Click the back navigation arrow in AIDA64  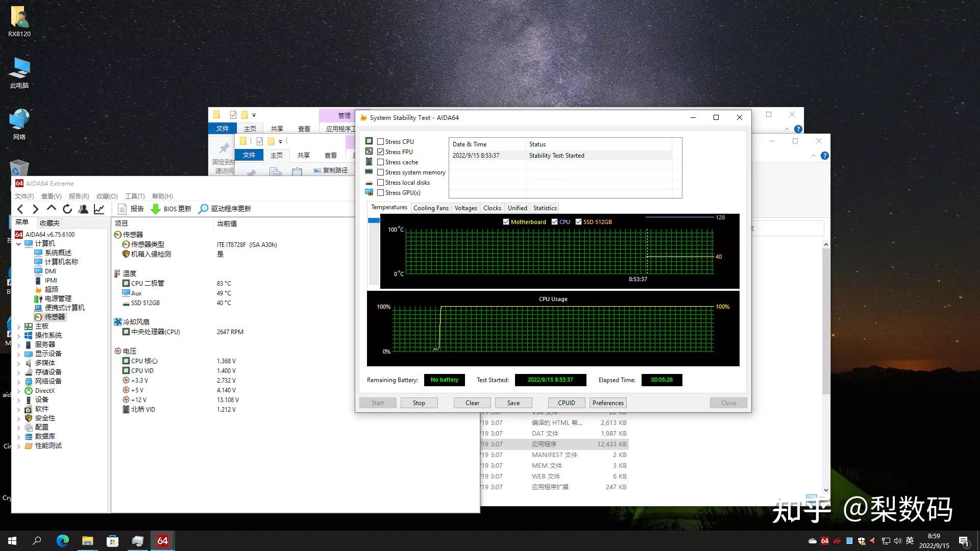(x=20, y=209)
